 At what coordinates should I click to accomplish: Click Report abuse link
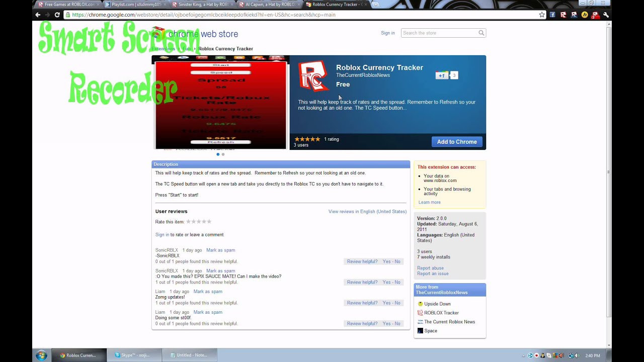click(430, 268)
